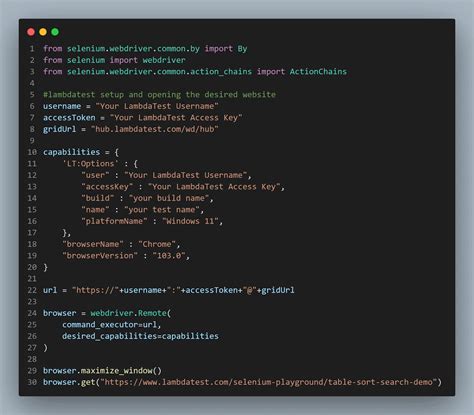Image resolution: width=474 pixels, height=415 pixels.
Task: Click the 'By' import on line 1
Action: [242, 49]
